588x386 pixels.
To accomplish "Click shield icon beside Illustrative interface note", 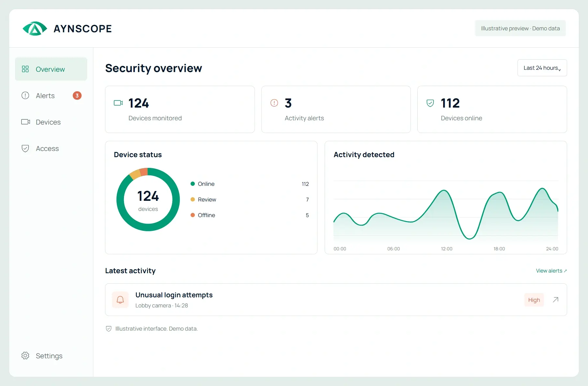I will coord(109,329).
